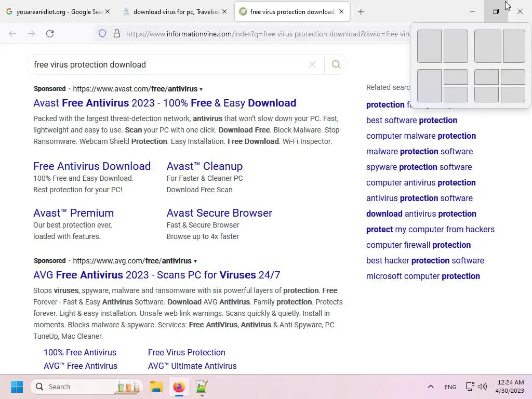
Task: Clear the search box with X icon
Action: tap(312, 64)
